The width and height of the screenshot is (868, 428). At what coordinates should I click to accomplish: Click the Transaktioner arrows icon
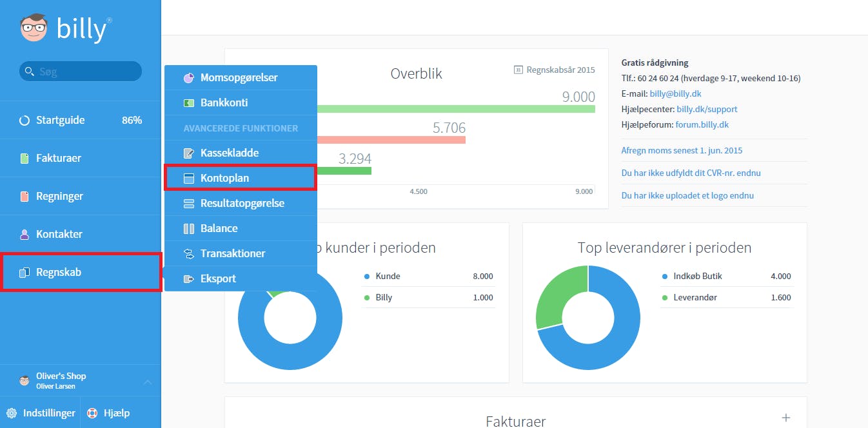189,254
